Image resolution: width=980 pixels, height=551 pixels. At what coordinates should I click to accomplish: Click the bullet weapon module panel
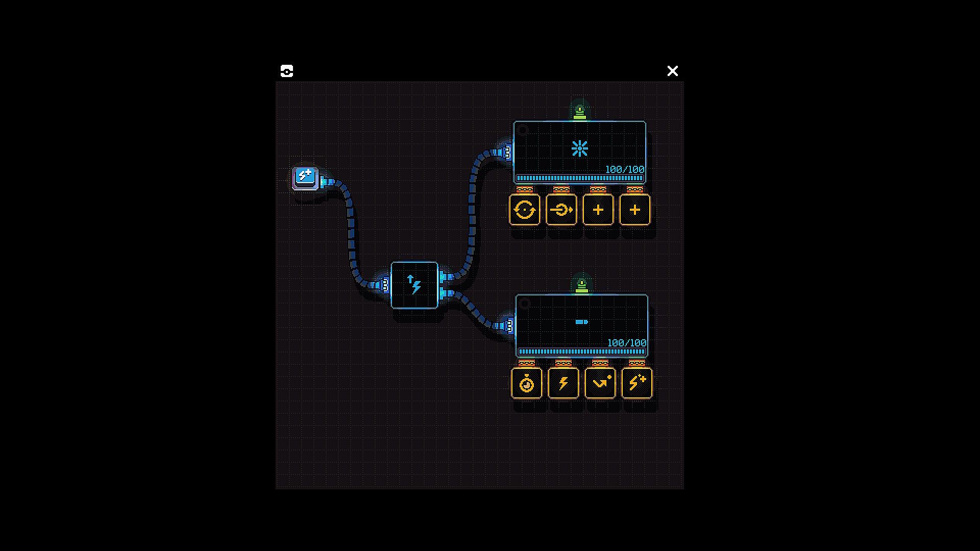tap(582, 325)
